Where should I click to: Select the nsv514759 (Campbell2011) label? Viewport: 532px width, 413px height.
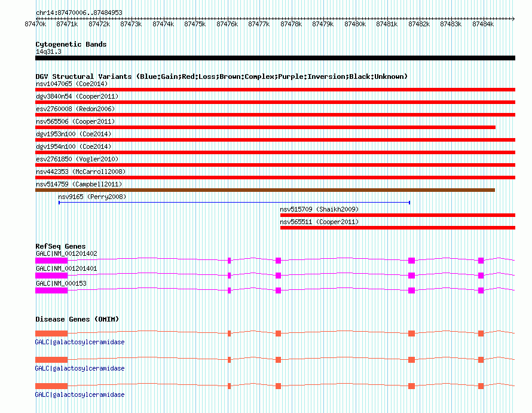(x=79, y=184)
